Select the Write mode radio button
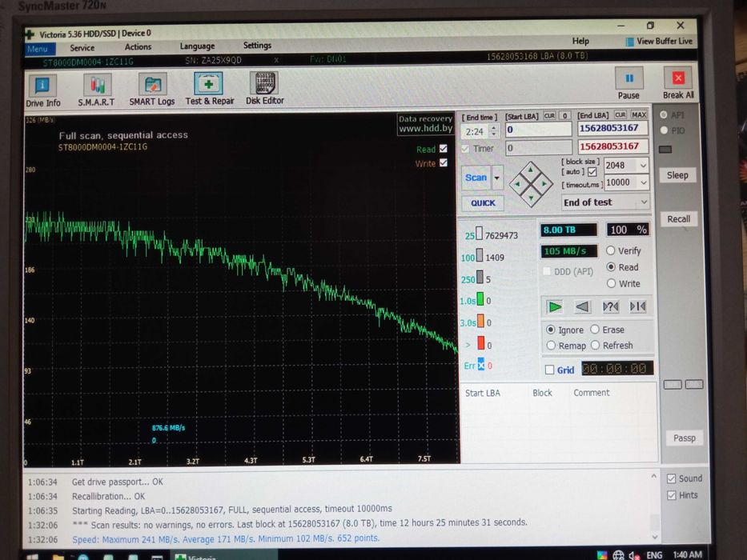This screenshot has width=747, height=560. point(611,283)
